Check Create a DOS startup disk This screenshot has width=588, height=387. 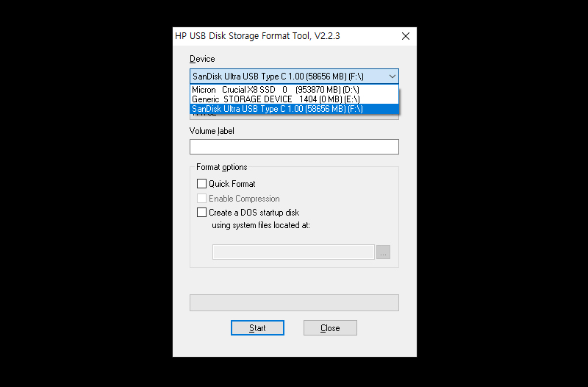(202, 213)
